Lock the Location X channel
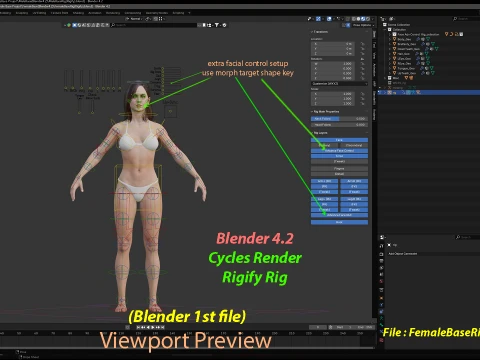The height and width of the screenshot is (360, 480). [362, 44]
